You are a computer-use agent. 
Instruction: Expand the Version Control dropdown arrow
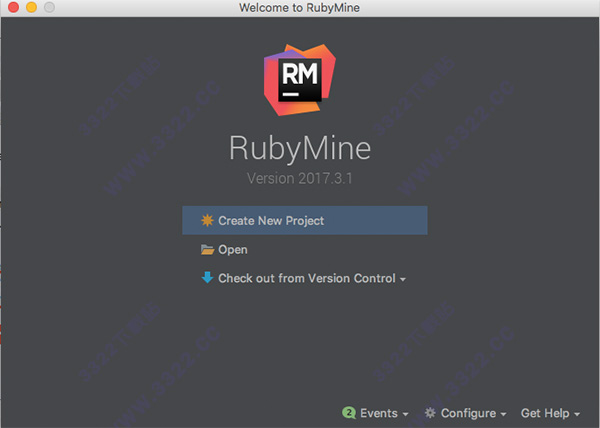point(403,280)
